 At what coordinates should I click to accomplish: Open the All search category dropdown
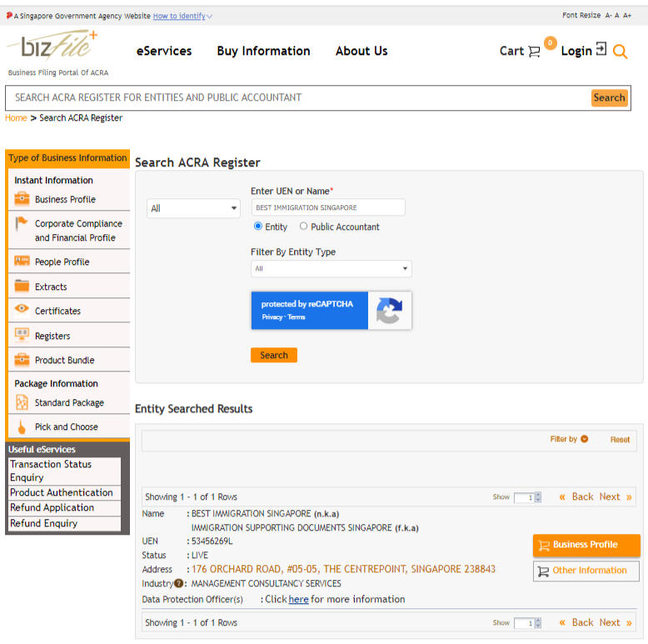click(x=193, y=208)
